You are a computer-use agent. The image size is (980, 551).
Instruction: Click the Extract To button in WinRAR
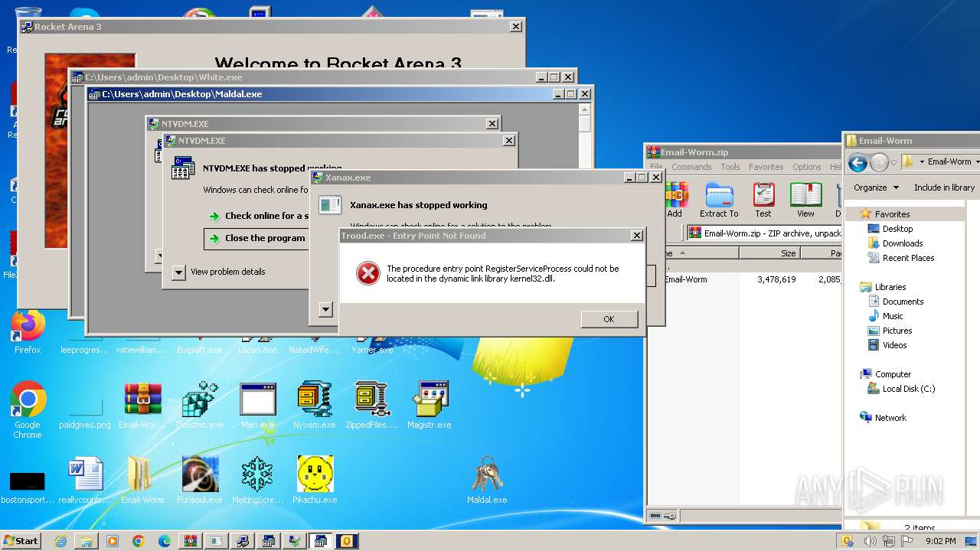click(x=719, y=200)
